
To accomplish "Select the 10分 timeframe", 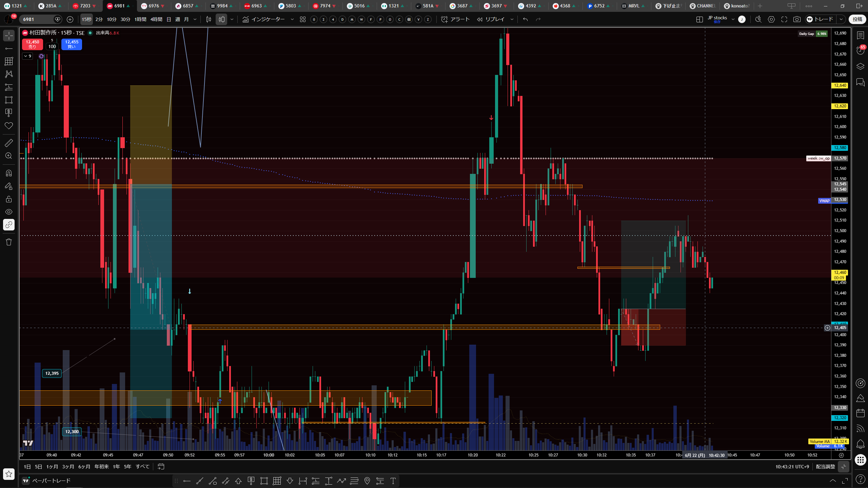I will [x=112, y=19].
